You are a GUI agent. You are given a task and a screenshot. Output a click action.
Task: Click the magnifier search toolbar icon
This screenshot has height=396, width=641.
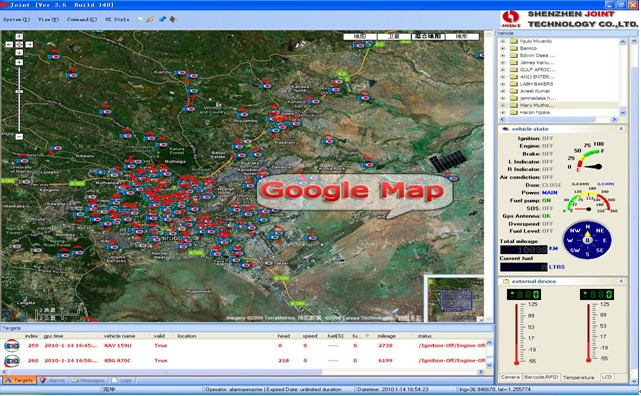pyautogui.click(x=139, y=19)
